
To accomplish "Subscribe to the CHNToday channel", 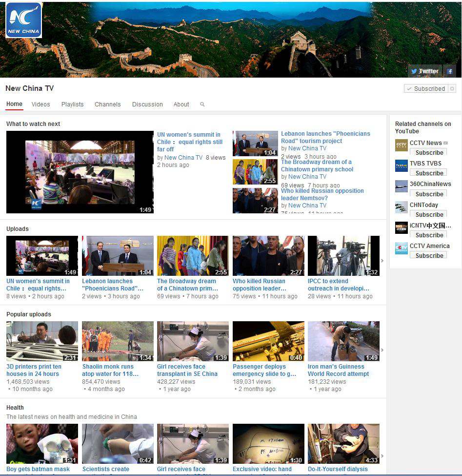I will click(x=429, y=214).
